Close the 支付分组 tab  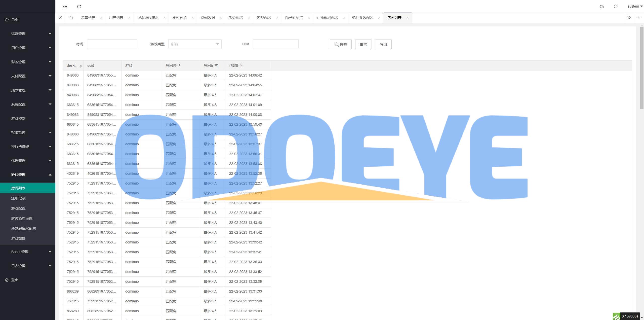[x=193, y=18]
